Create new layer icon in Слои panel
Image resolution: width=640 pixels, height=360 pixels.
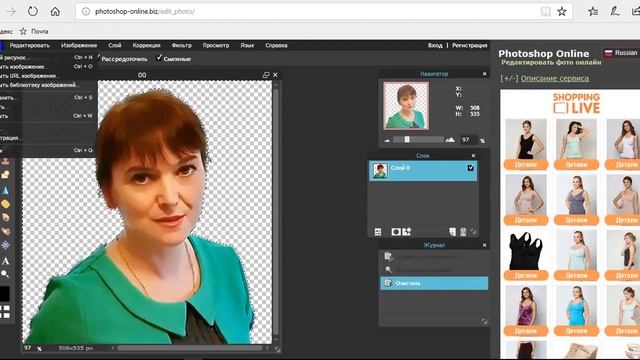(453, 232)
